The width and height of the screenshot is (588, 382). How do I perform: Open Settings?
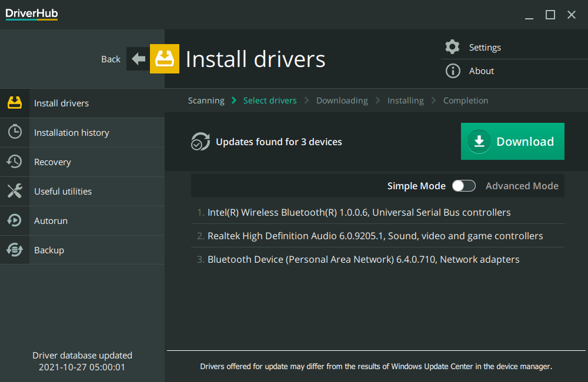(485, 47)
